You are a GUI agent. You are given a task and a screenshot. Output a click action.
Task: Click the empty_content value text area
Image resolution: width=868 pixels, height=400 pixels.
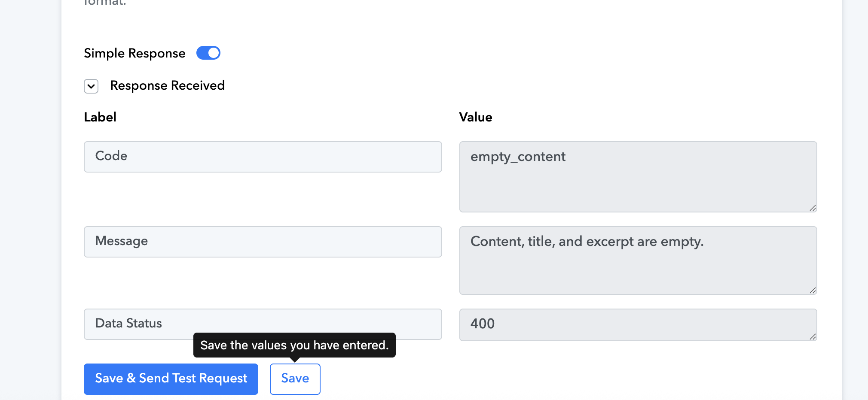tap(638, 177)
